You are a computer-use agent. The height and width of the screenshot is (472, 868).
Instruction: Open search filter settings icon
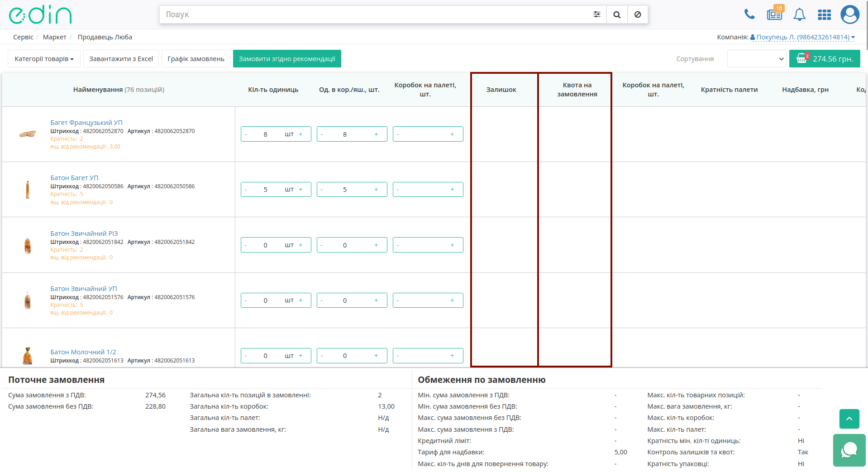tap(597, 14)
